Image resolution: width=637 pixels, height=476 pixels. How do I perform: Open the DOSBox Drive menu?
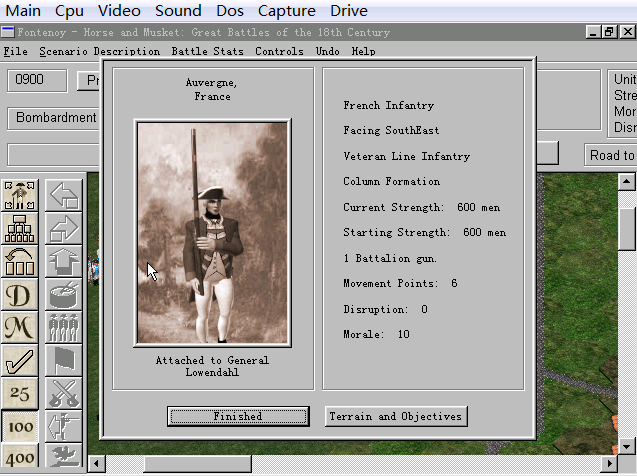[x=349, y=11]
